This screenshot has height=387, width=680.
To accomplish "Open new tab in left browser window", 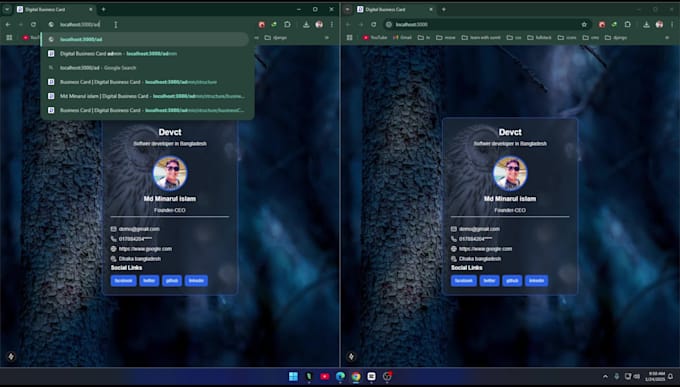I will pyautogui.click(x=103, y=9).
